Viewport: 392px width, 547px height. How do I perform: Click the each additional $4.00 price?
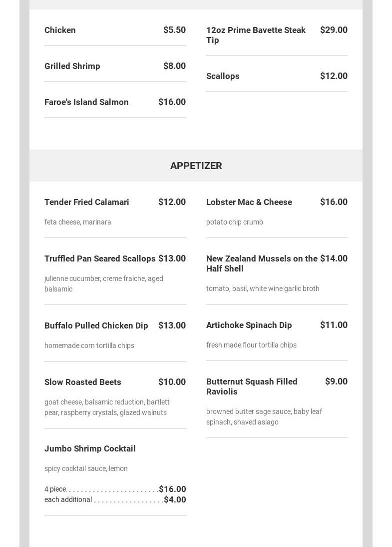point(175,499)
